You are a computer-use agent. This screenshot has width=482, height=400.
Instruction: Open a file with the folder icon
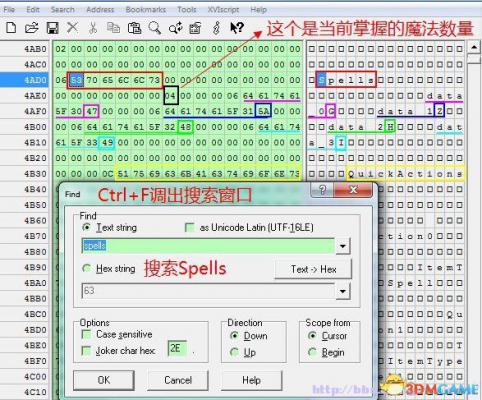31,27
